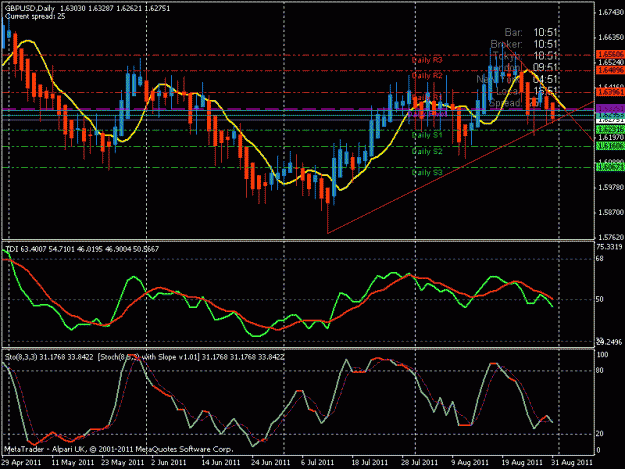Click the '31 Aug 2011' date label

point(572,462)
